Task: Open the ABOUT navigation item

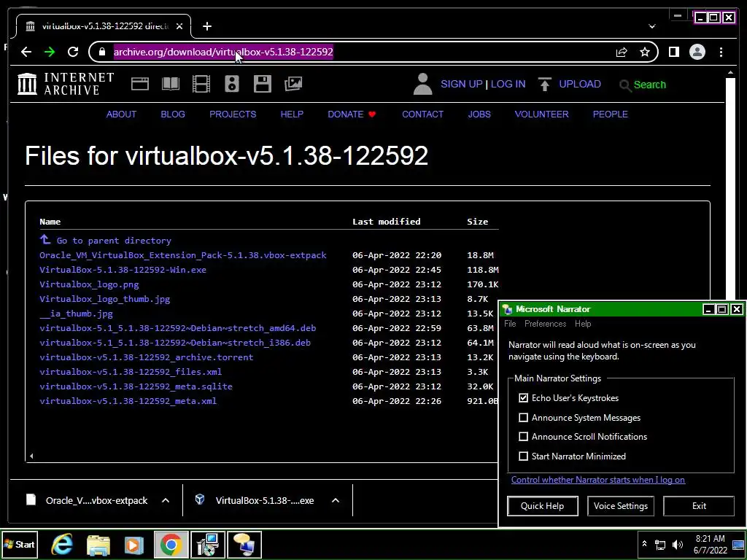Action: pos(122,114)
